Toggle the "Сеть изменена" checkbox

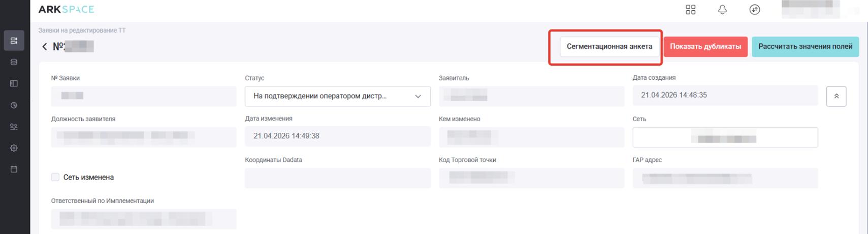[55, 177]
